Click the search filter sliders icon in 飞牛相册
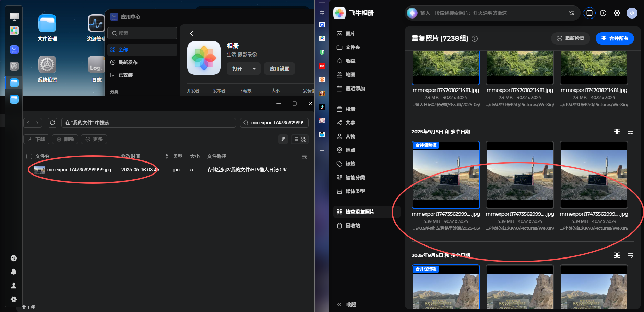 (x=572, y=13)
